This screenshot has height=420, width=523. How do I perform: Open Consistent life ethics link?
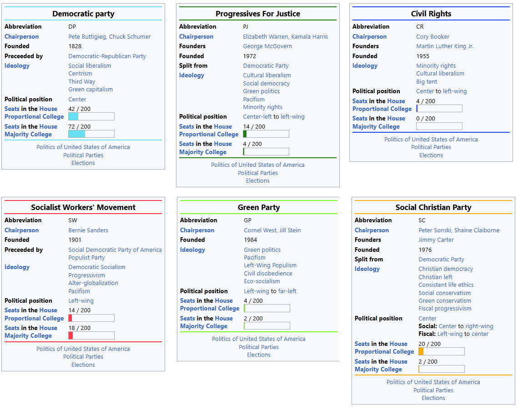coord(446,285)
